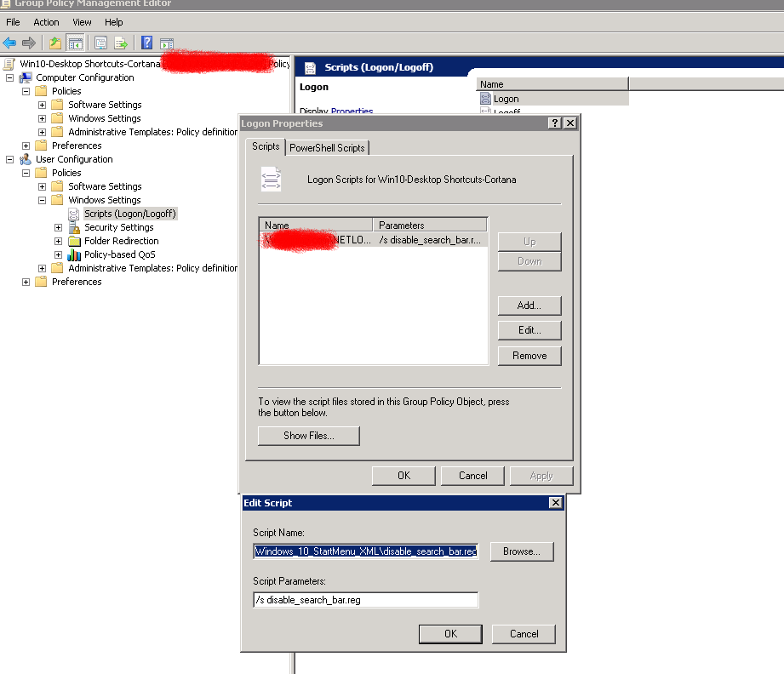Expand Software Settings under Computer Configuration

[x=42, y=105]
